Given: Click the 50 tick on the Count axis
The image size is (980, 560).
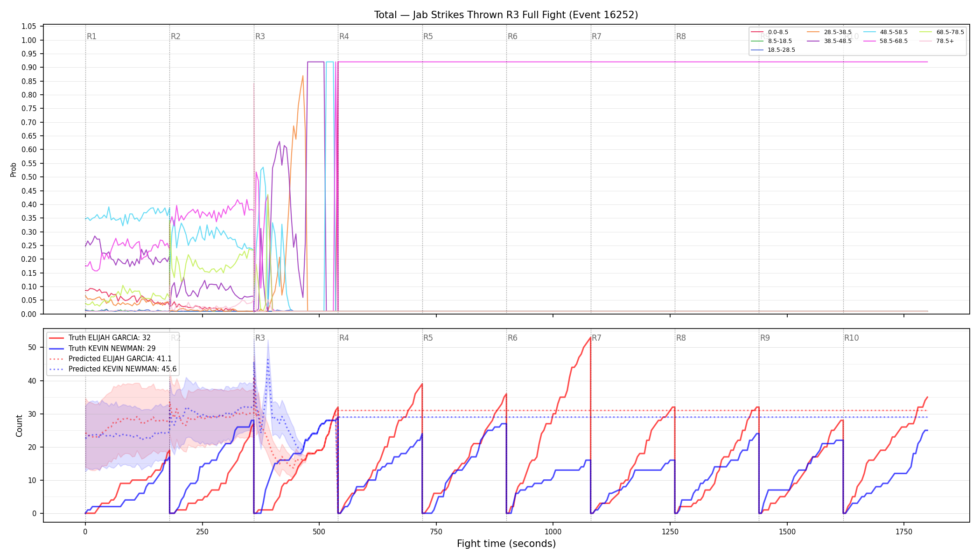Looking at the screenshot, I should click(x=32, y=348).
